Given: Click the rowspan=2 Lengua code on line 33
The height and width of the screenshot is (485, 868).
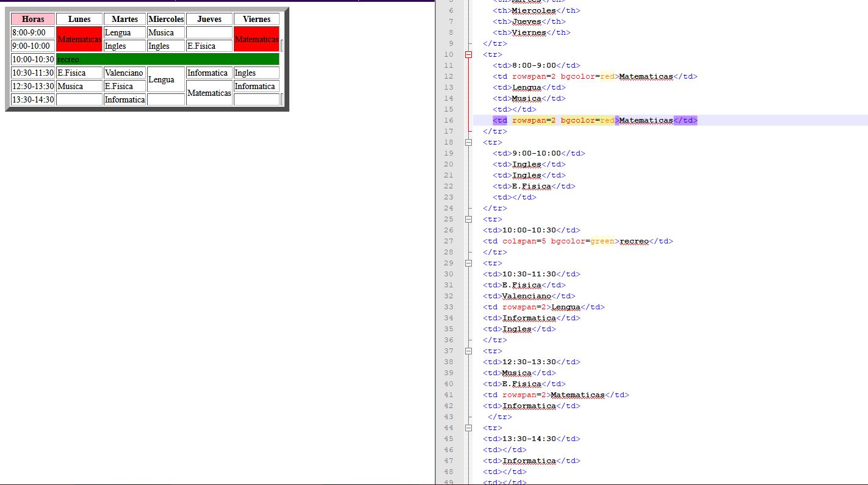Looking at the screenshot, I should point(543,307).
